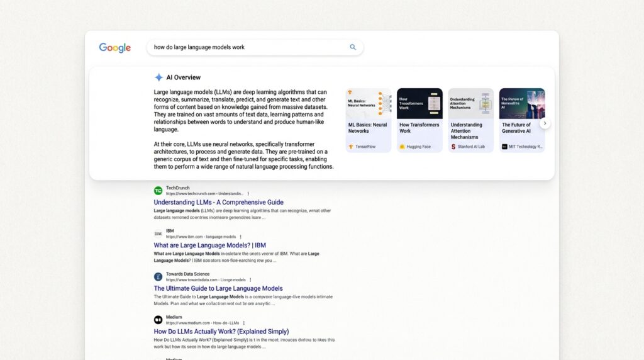Click the AI Overview sparkle icon
The width and height of the screenshot is (644, 360).
click(x=158, y=77)
